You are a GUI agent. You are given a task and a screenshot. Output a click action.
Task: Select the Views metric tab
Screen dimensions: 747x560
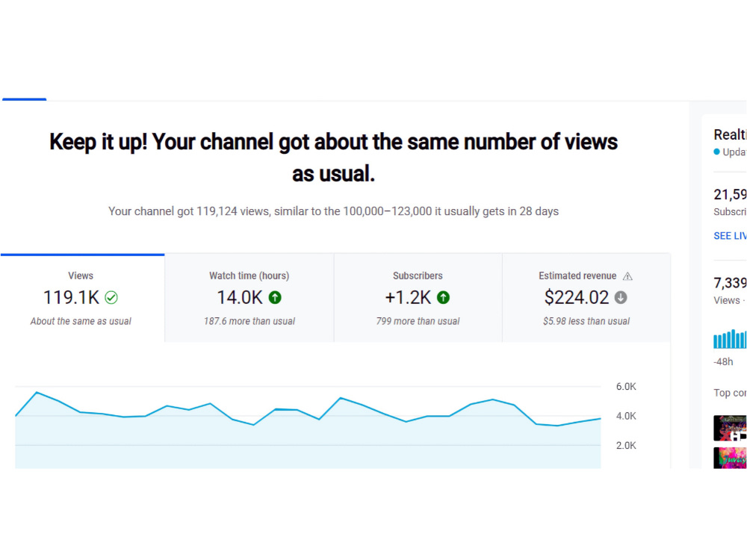pos(82,298)
